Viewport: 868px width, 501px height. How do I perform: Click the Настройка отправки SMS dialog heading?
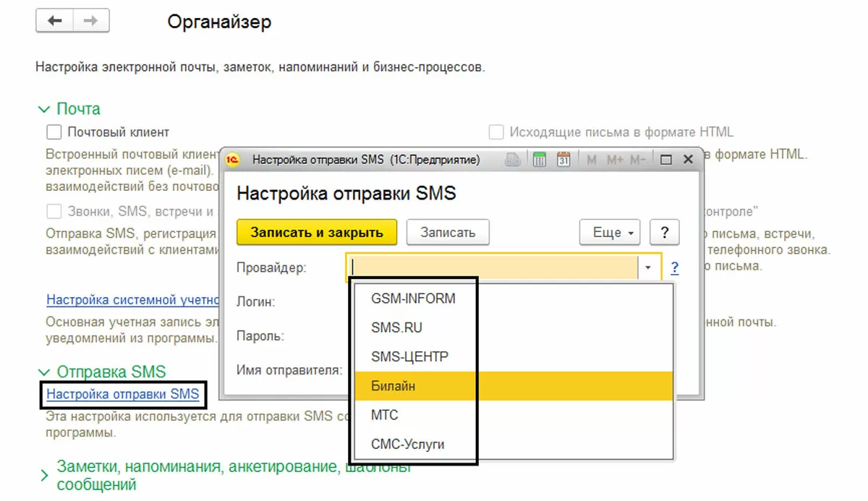pos(346,194)
